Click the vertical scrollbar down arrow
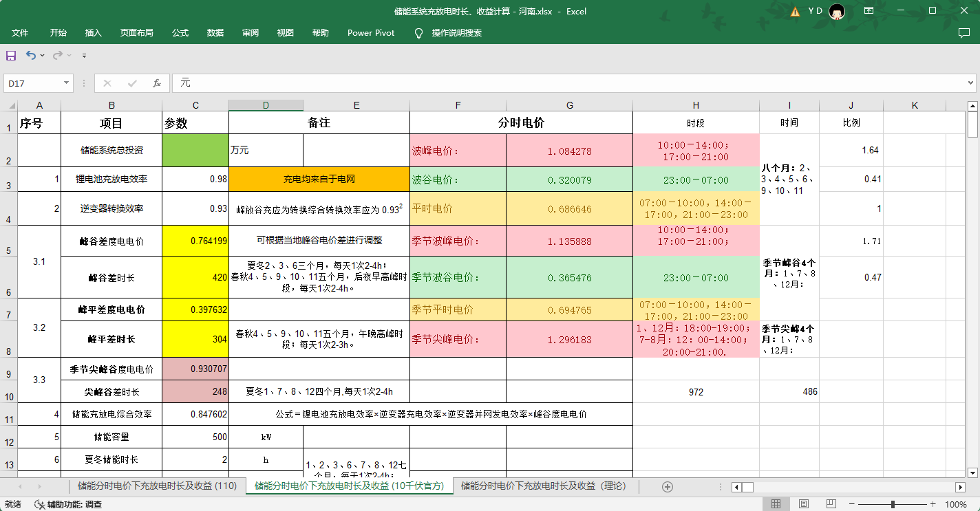 tap(972, 472)
